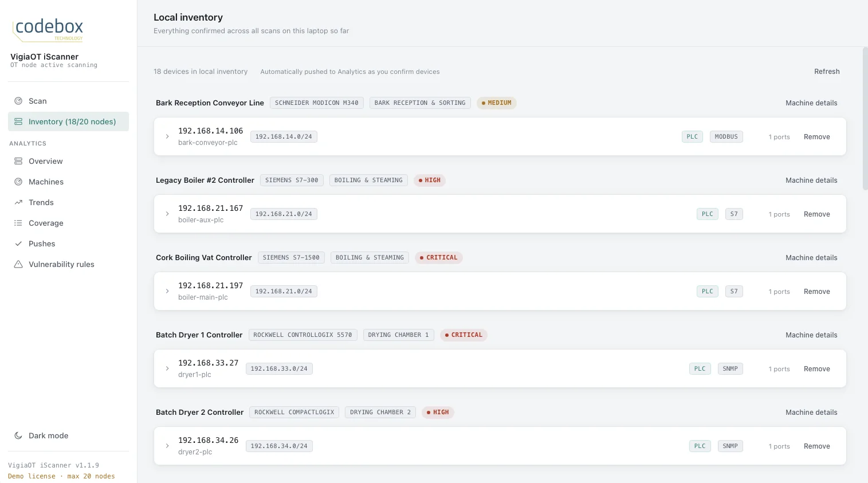The height and width of the screenshot is (483, 868).
Task: Open Inventory (18/20 nodes) page
Action: (x=68, y=121)
